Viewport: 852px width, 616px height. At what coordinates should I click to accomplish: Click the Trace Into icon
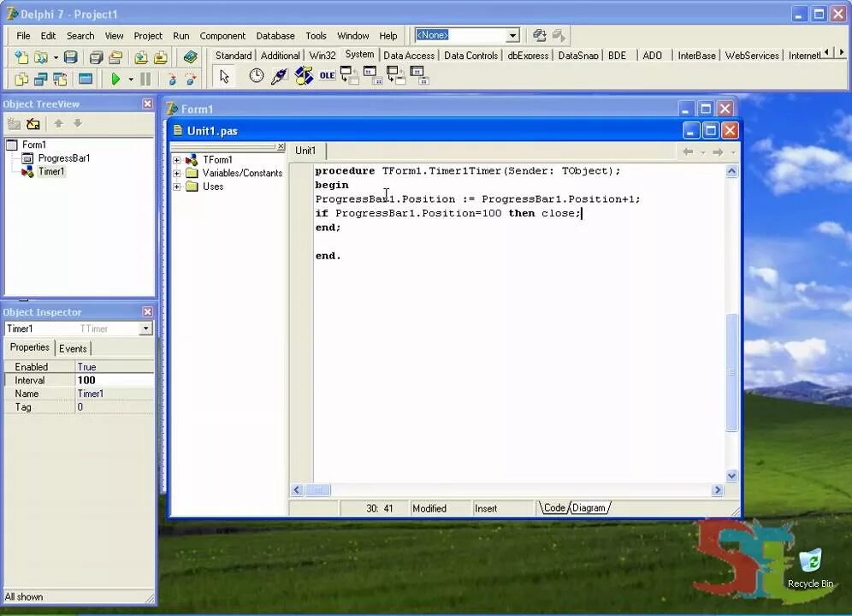[172, 80]
